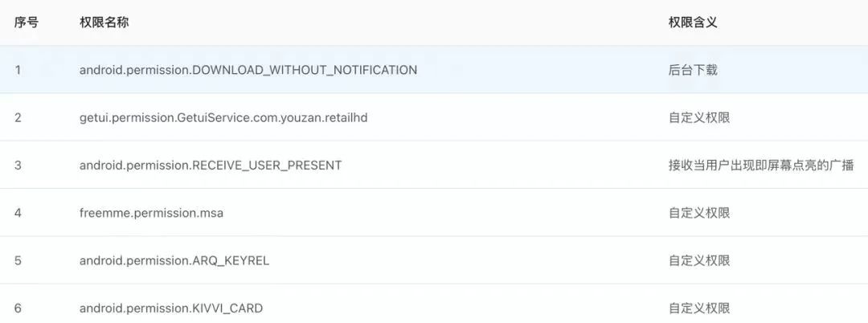Click row number 1
The image size is (868, 323).
point(18,70)
